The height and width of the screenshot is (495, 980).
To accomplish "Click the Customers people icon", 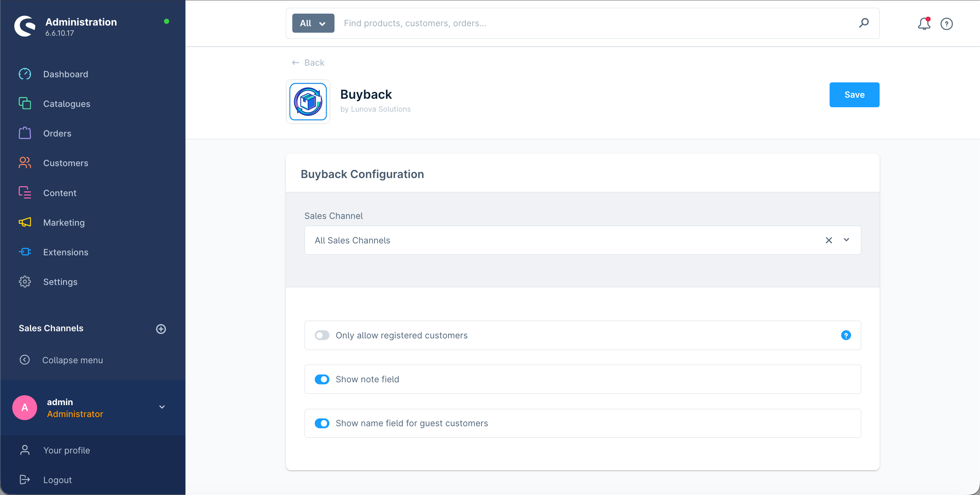I will pyautogui.click(x=25, y=163).
